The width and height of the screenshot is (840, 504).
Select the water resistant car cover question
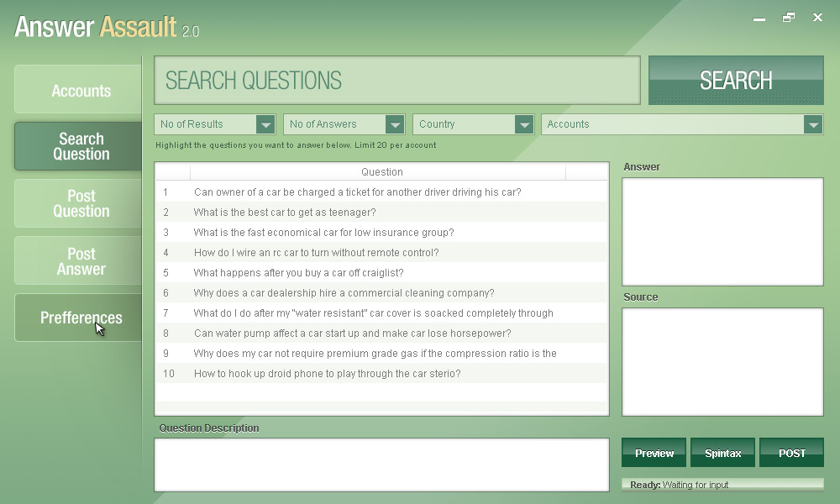pyautogui.click(x=381, y=313)
